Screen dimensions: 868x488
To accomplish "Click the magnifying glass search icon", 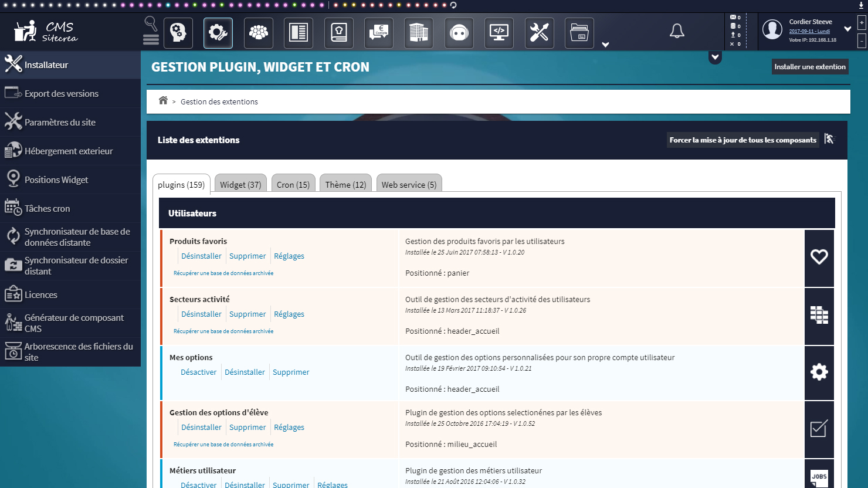I will coord(151,23).
